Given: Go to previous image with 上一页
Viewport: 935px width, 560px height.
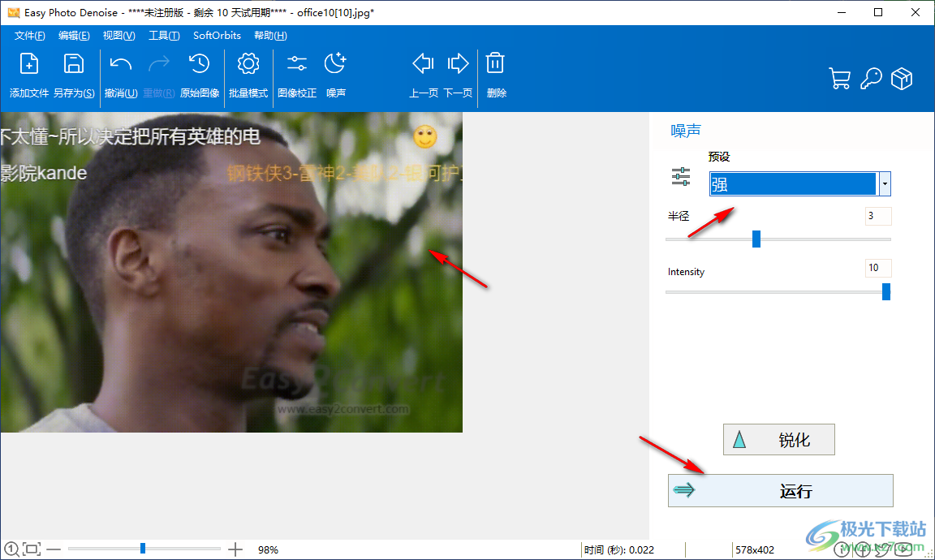Looking at the screenshot, I should coord(423,64).
